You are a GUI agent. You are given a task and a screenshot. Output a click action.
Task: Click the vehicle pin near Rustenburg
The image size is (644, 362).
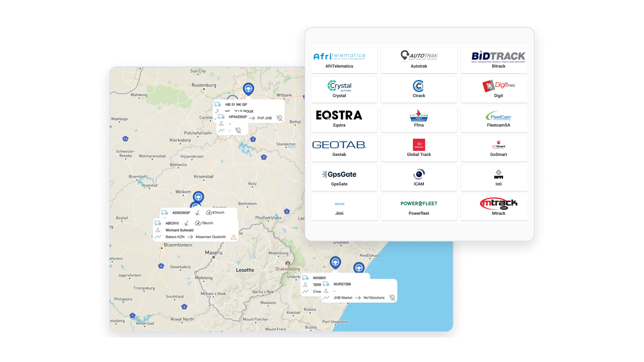coord(248,88)
